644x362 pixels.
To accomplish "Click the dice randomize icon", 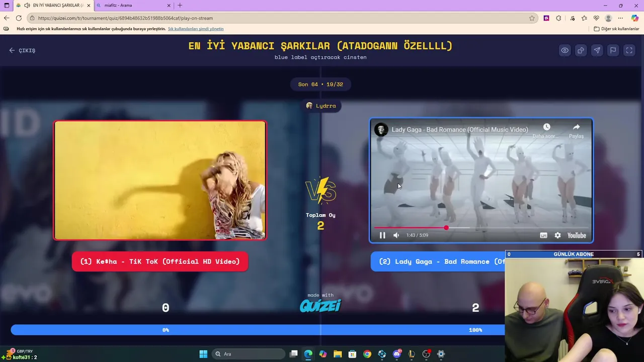I will coord(581,50).
